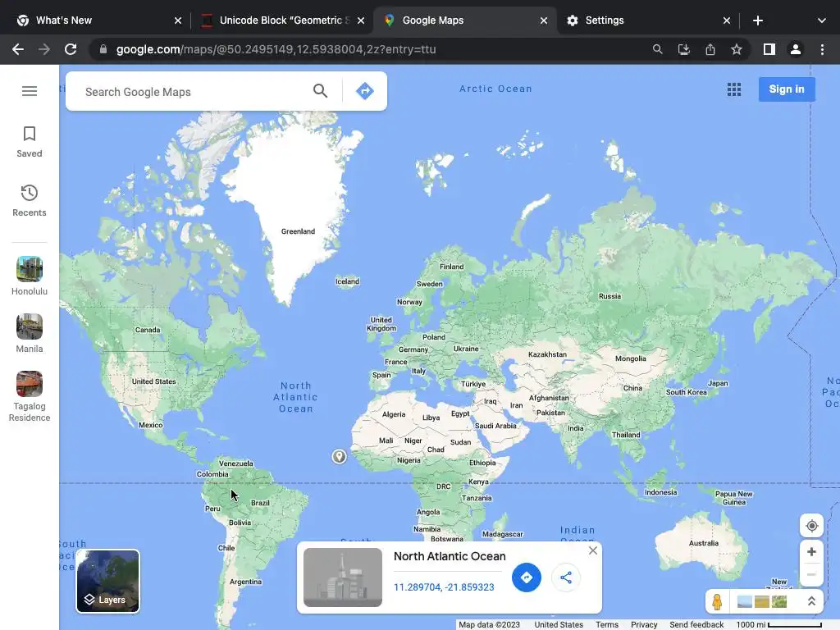Image resolution: width=840 pixels, height=630 pixels.
Task: Zoom in with the plus button
Action: (x=811, y=552)
